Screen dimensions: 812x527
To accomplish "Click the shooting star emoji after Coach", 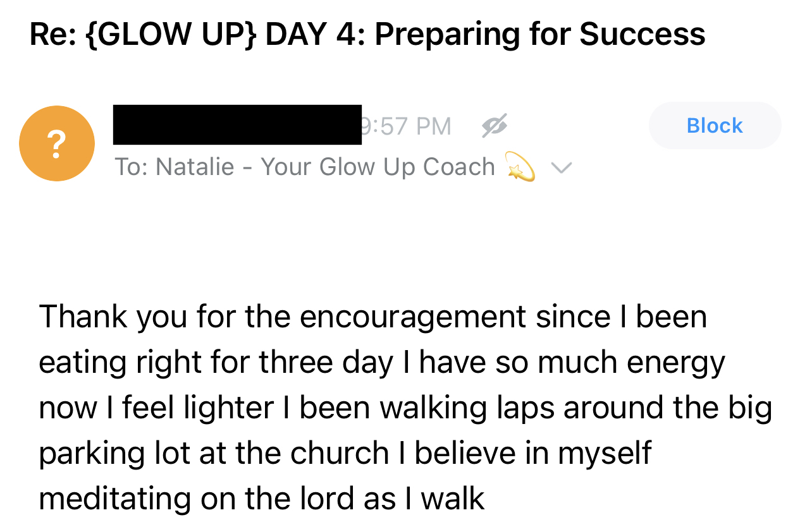I will pyautogui.click(x=520, y=168).
